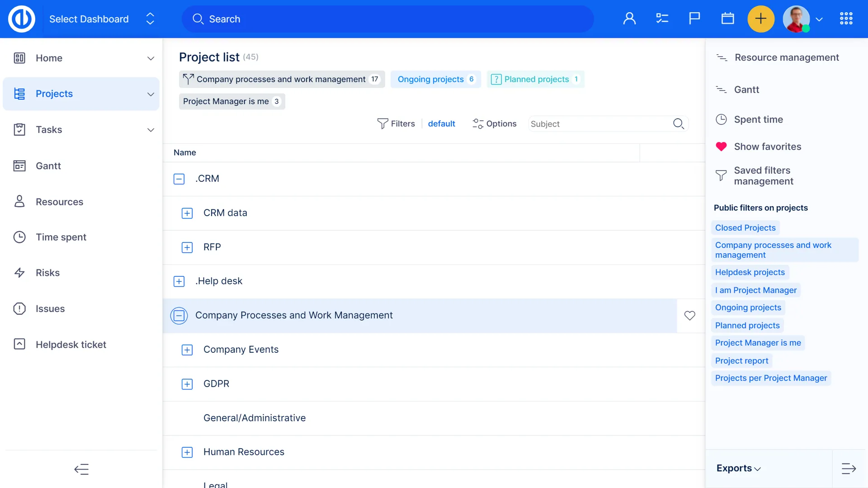Click the Subject search input field
The width and height of the screenshot is (868, 488).
tap(599, 124)
